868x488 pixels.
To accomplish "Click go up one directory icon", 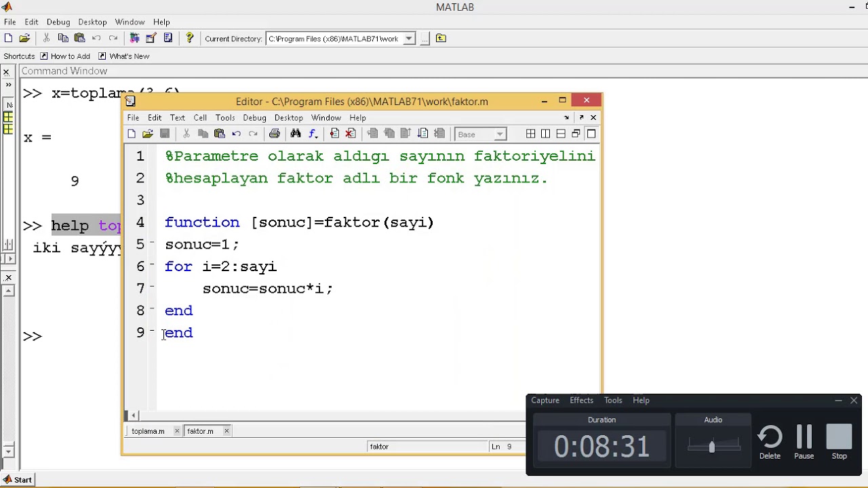I will click(441, 39).
